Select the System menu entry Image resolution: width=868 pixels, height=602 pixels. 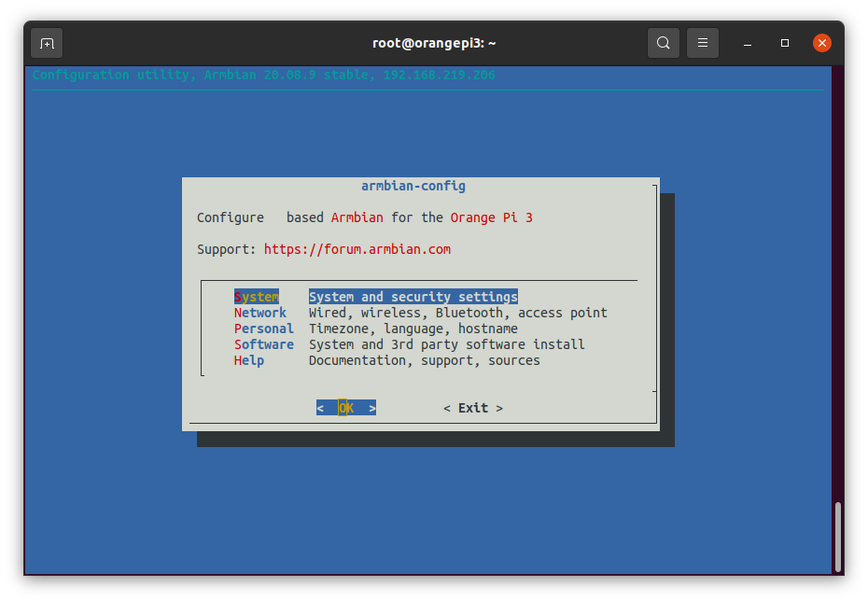257,297
